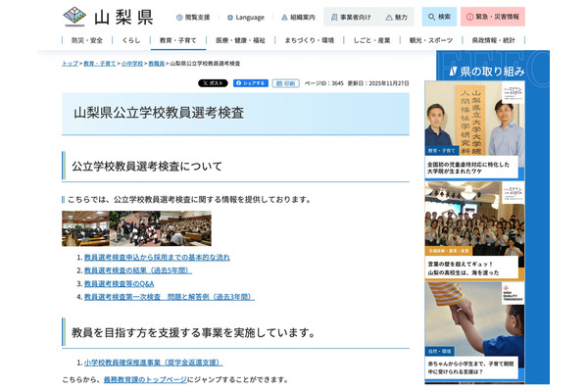Open link 教員選考検査申込から採用までの基本的な流れ
Image resolution: width=588 pixels, height=392 pixels.
pyautogui.click(x=157, y=258)
